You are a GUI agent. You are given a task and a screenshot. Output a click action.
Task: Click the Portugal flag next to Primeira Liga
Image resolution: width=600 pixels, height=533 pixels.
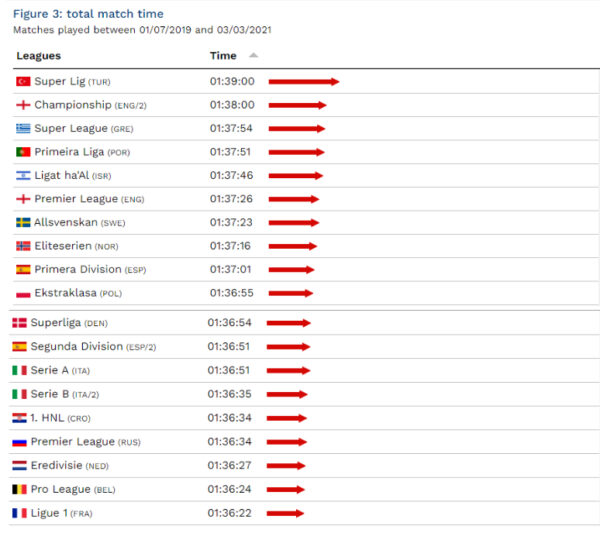pos(23,152)
